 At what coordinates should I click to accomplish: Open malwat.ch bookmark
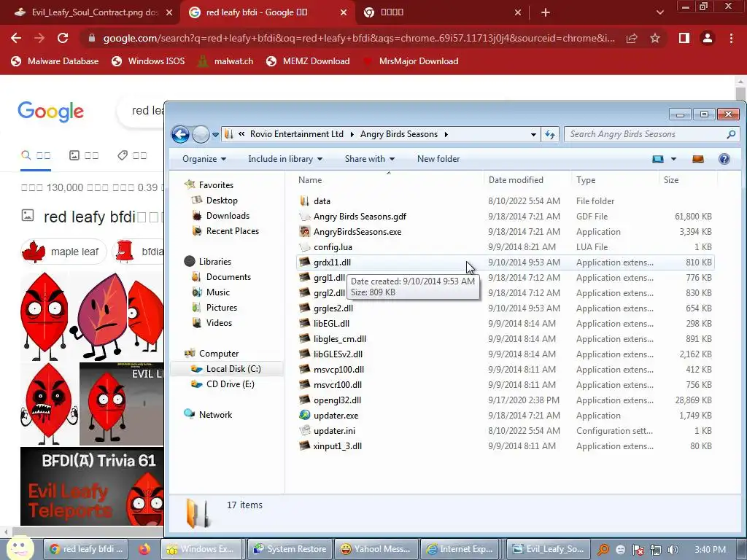(x=225, y=61)
